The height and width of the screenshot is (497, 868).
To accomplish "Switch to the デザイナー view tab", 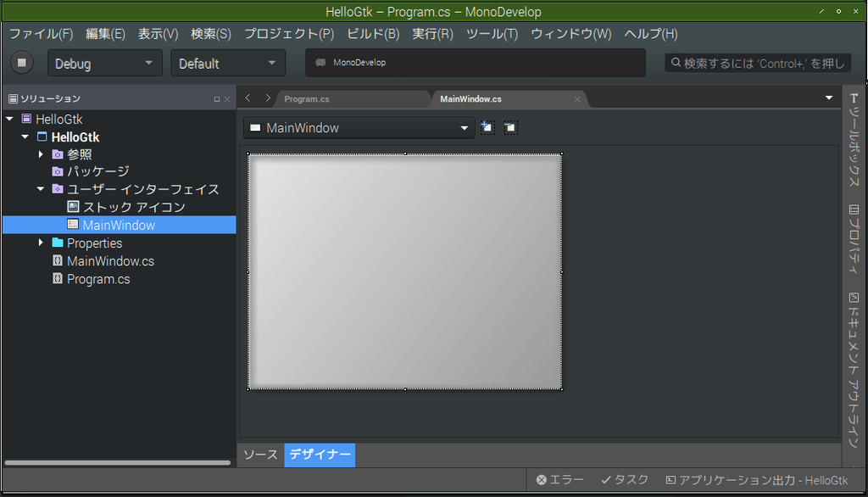I will click(320, 455).
